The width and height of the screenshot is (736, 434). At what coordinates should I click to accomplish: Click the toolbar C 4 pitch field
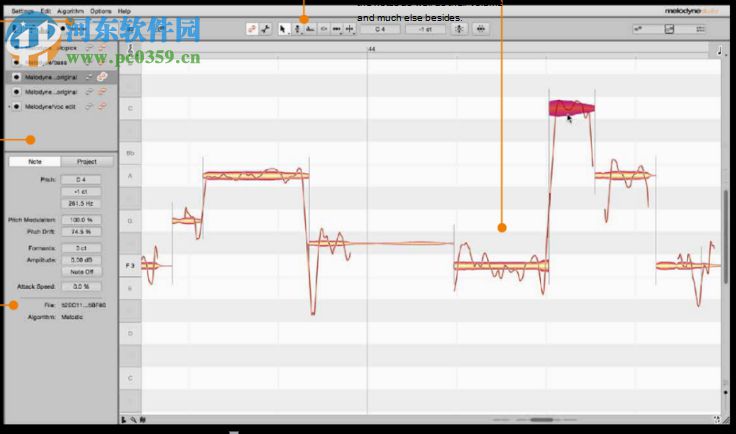[x=380, y=29]
